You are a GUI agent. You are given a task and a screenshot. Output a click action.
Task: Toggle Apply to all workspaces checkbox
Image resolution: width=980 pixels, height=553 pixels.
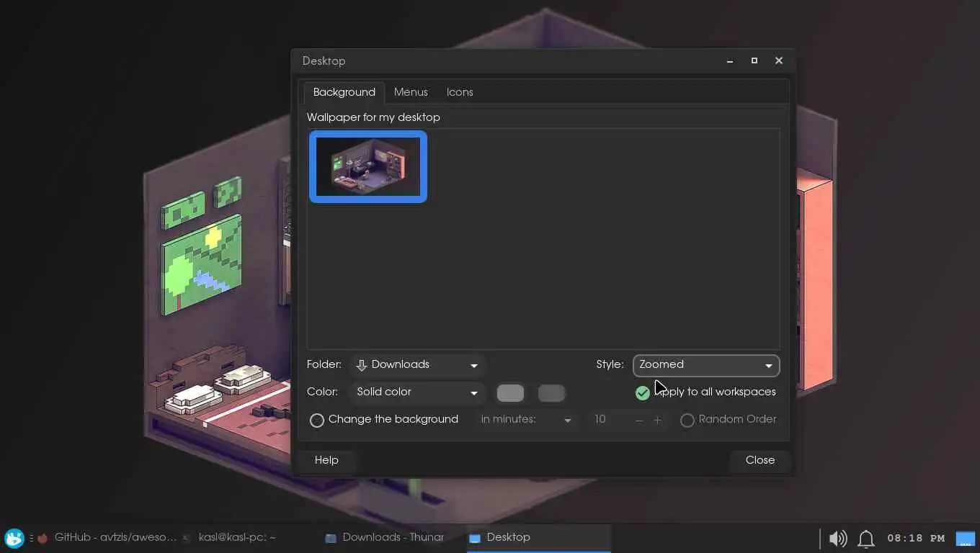click(x=643, y=392)
